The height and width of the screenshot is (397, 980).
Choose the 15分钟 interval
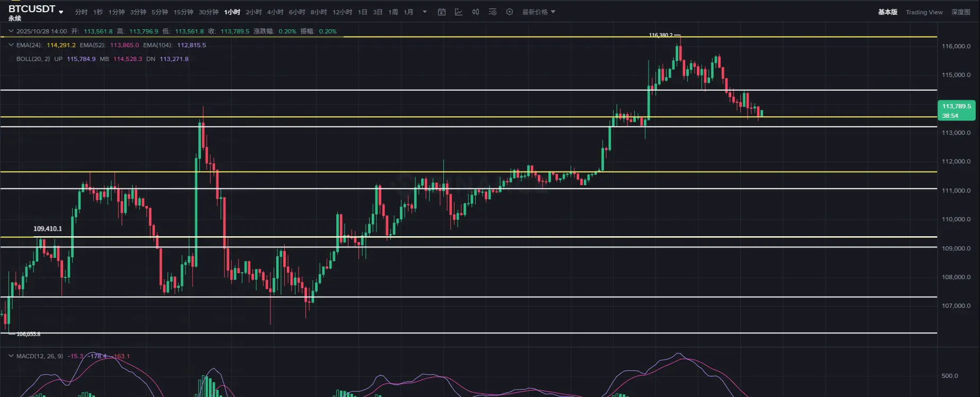[x=183, y=12]
